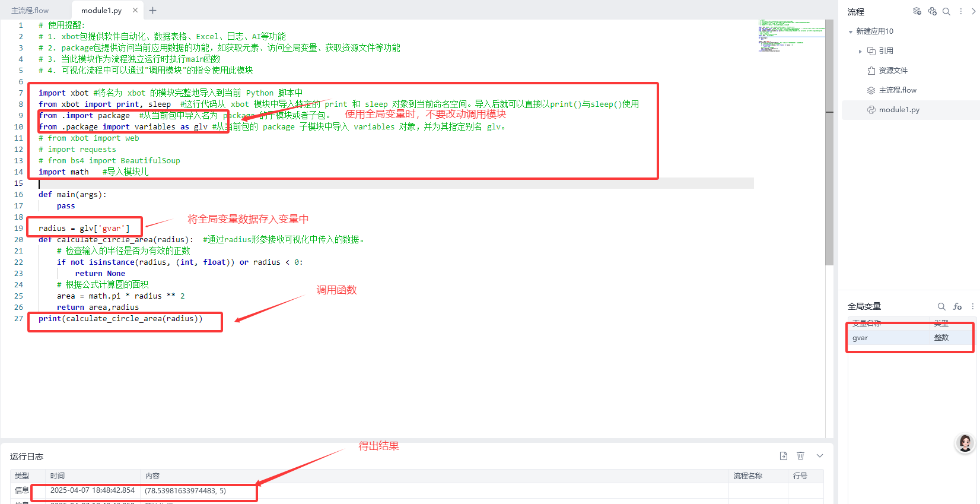Select the gvar global variable row
The width and height of the screenshot is (980, 504).
[909, 338]
